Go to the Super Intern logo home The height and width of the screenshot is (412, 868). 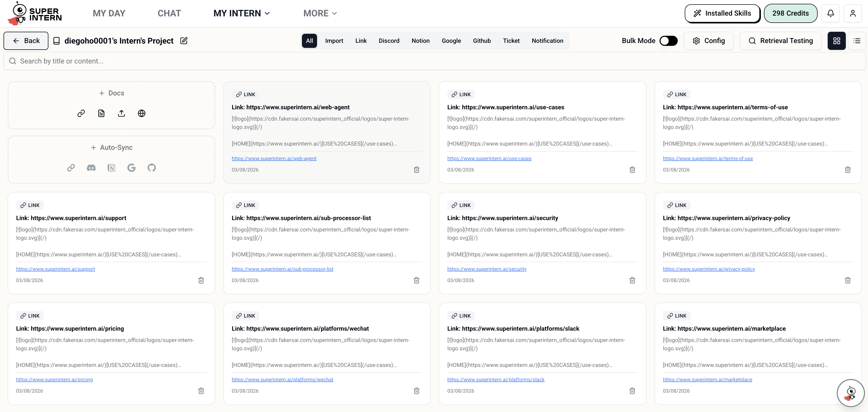click(34, 13)
